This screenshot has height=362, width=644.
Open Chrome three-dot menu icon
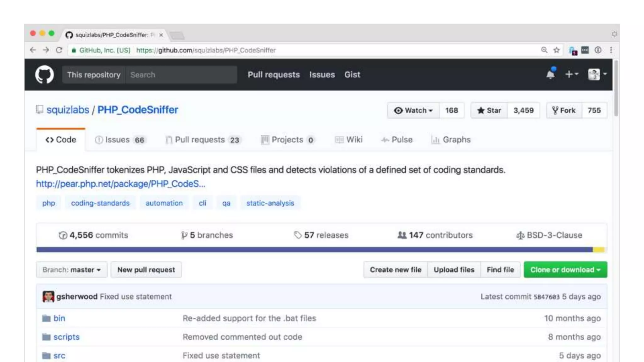click(x=611, y=50)
